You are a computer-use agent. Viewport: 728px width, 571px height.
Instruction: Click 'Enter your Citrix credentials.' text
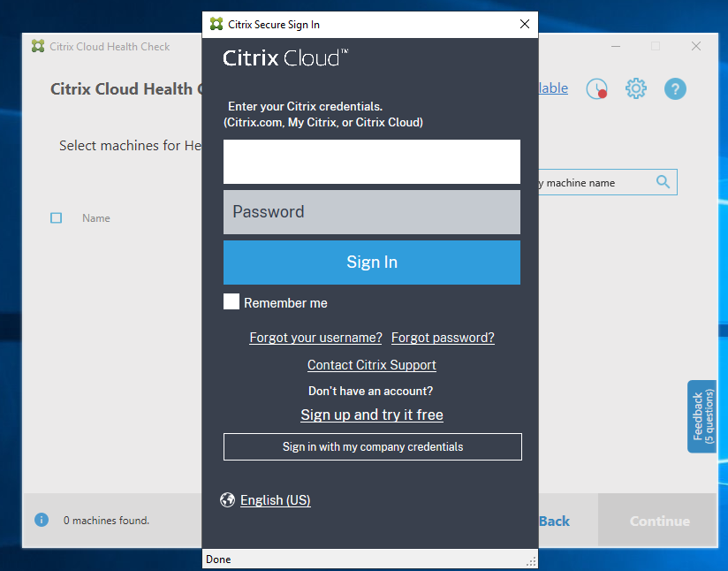click(x=305, y=106)
